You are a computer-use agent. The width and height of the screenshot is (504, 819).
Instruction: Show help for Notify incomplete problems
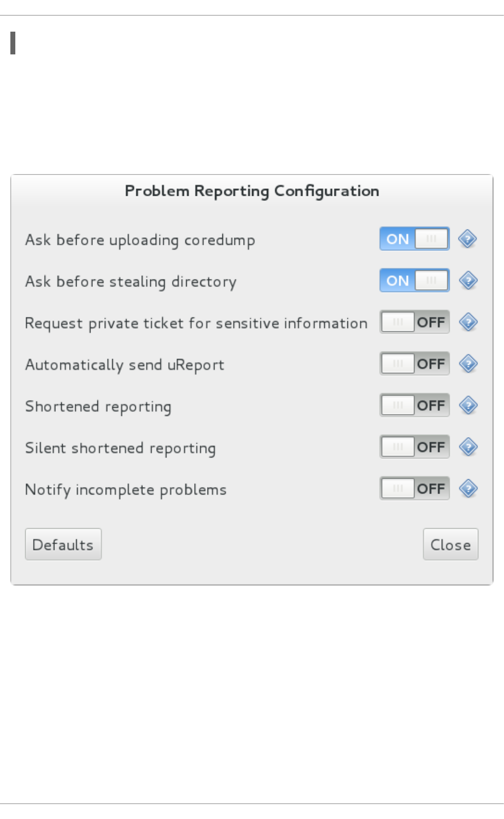click(467, 489)
